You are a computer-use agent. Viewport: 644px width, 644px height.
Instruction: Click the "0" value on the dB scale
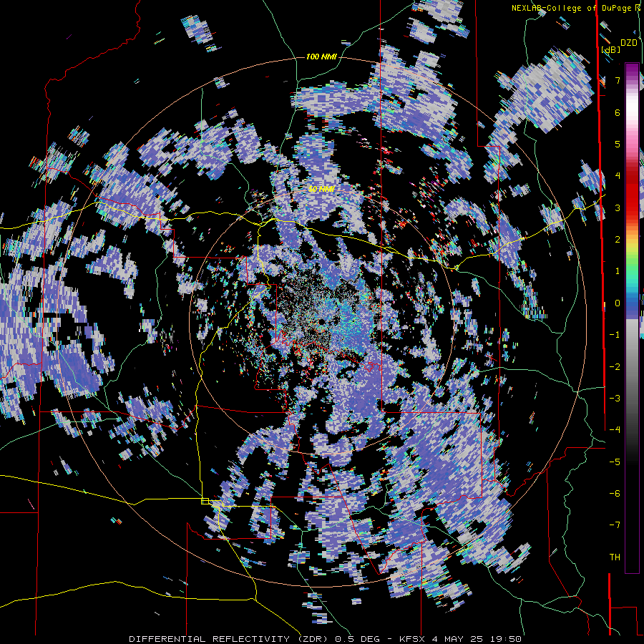618,303
